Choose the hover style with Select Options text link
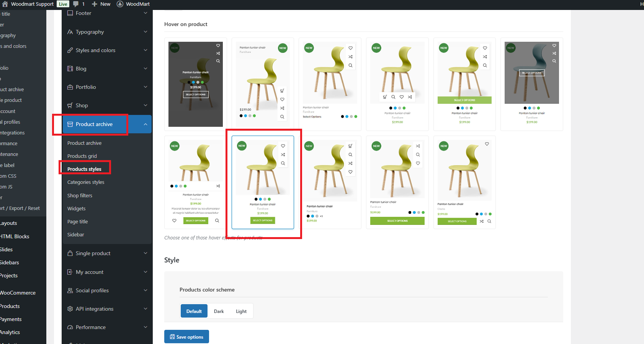This screenshot has width=644, height=344. click(x=330, y=84)
